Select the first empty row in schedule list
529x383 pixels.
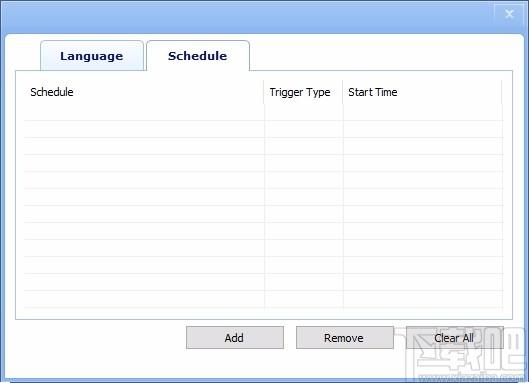(263, 112)
